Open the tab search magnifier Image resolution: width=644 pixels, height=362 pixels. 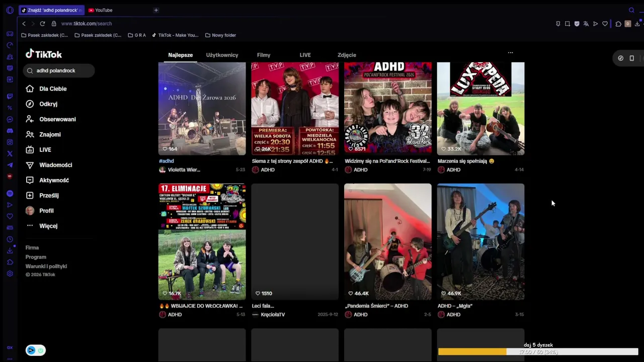pos(631,10)
